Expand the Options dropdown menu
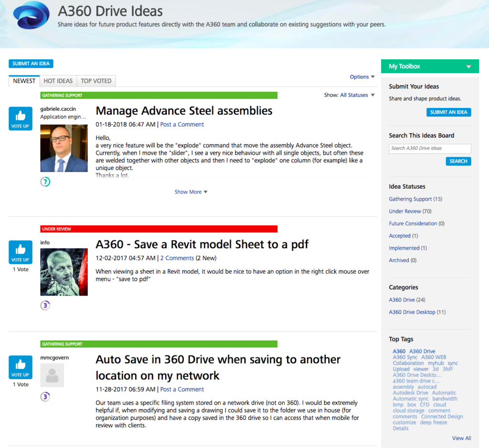The height and width of the screenshot is (448, 489). click(362, 77)
